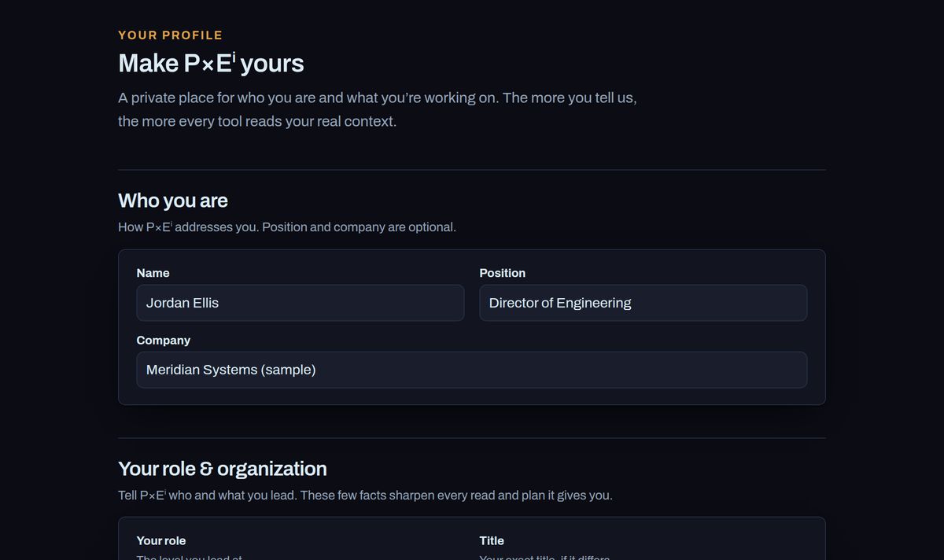The height and width of the screenshot is (560, 944).
Task: Click the 'Make P×E yours' title
Action: [211, 63]
